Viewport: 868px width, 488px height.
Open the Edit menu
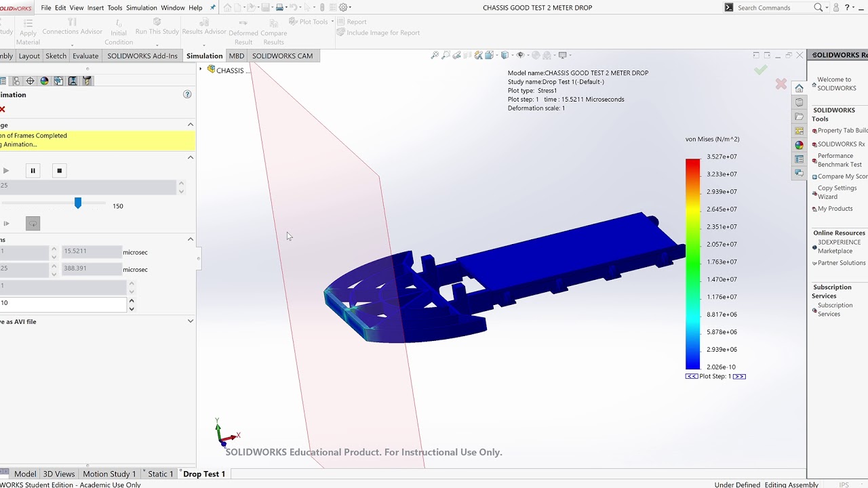point(60,7)
